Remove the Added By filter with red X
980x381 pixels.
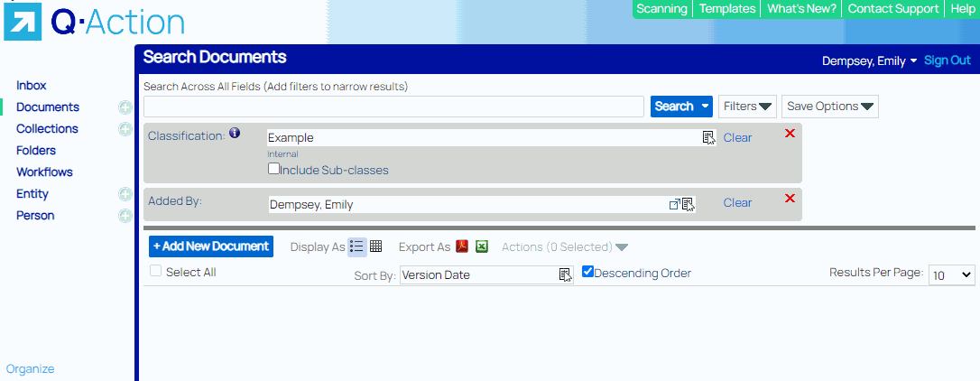[x=790, y=199]
